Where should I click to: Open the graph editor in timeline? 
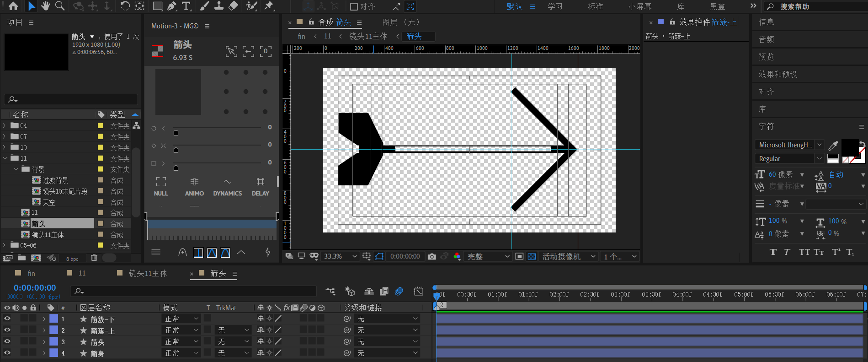pyautogui.click(x=418, y=291)
